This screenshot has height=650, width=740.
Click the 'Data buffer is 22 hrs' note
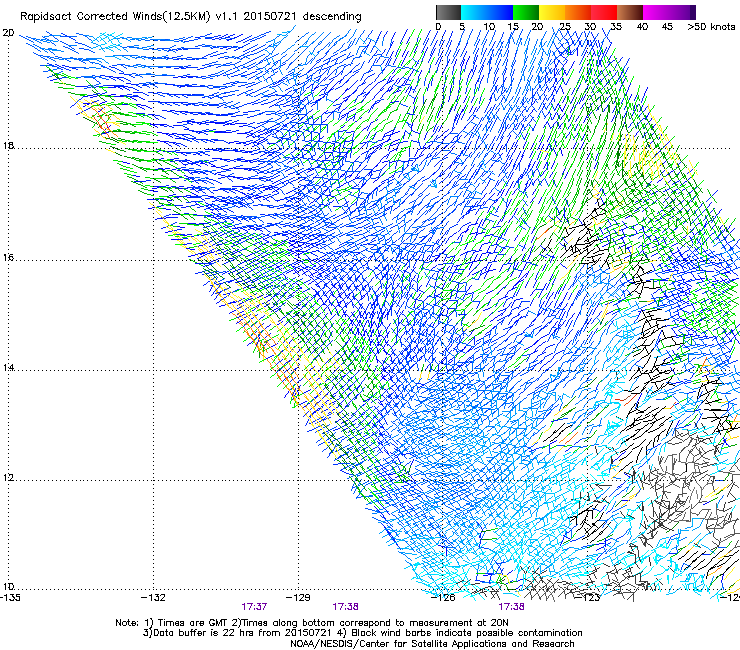coord(362,633)
